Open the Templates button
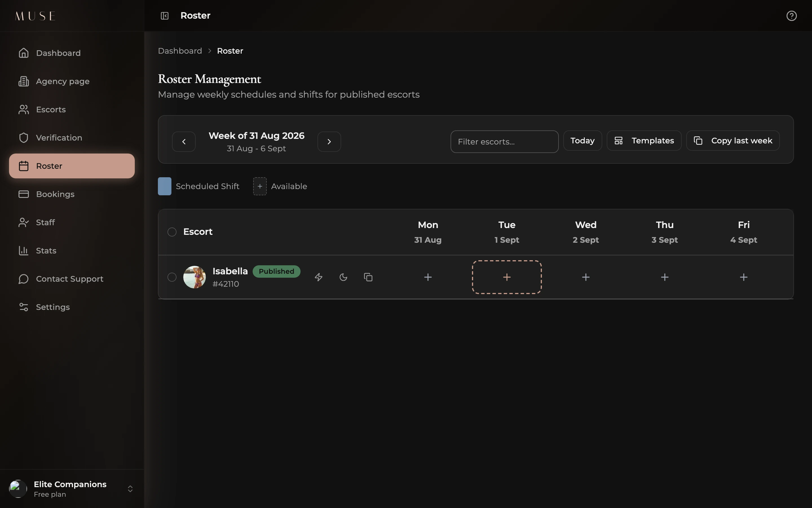Screen dimensions: 812x508 coord(644,141)
